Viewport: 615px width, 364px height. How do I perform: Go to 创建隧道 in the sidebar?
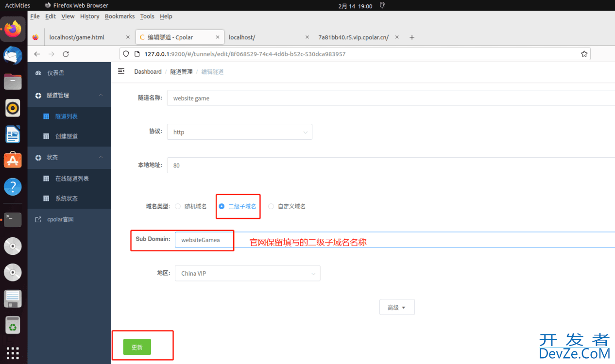[x=69, y=136]
